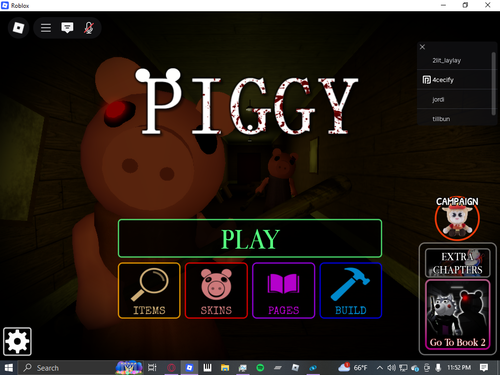Open the Roblox logo menu
Viewport: 500px width, 375px height.
click(18, 28)
